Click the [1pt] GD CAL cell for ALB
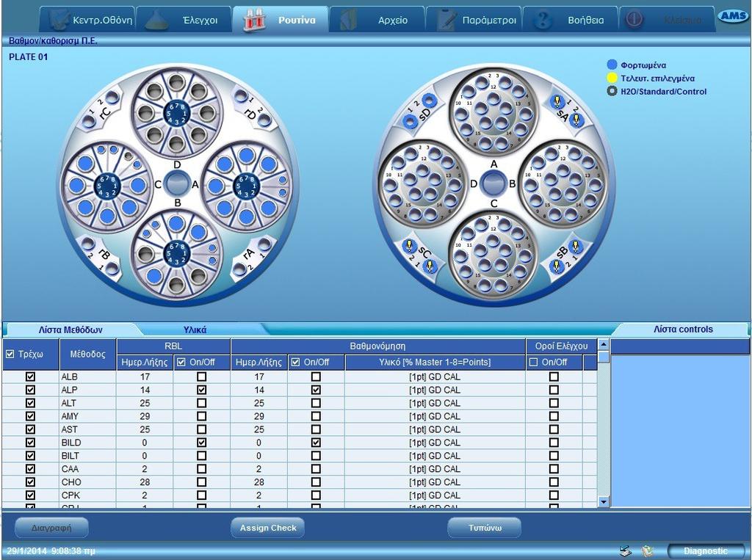This screenshot has height=560, width=752. [x=435, y=377]
